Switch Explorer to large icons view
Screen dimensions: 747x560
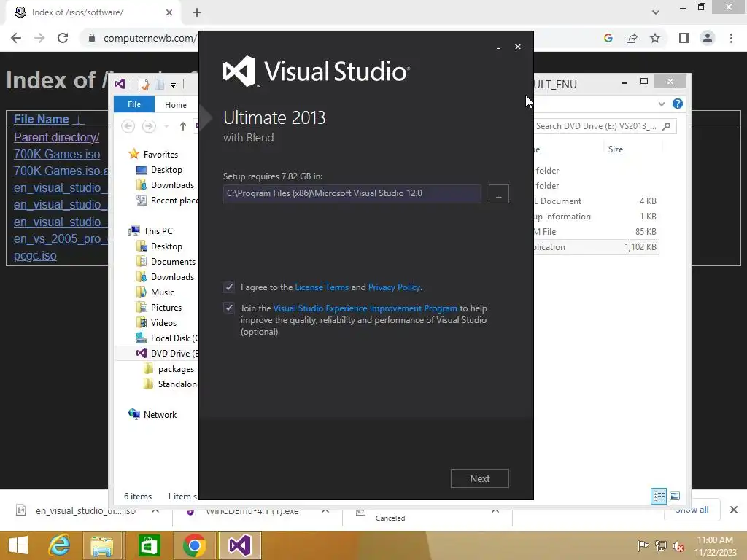pos(675,496)
